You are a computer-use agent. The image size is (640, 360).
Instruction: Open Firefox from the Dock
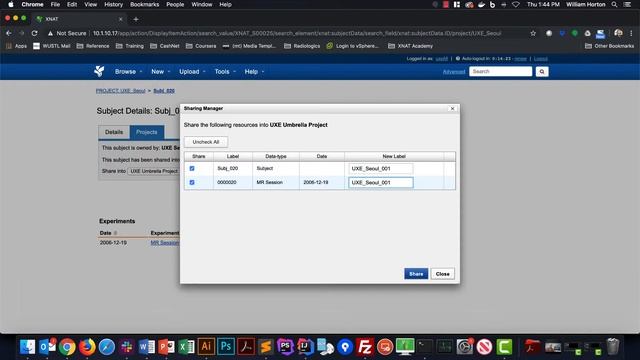pyautogui.click(x=87, y=347)
